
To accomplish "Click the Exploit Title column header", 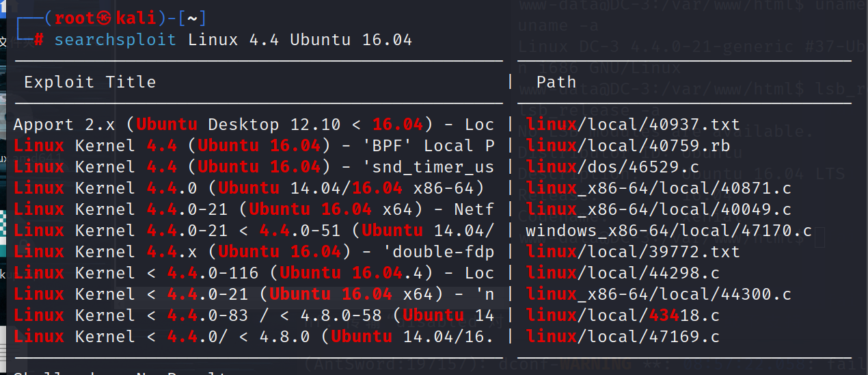I will tap(90, 83).
